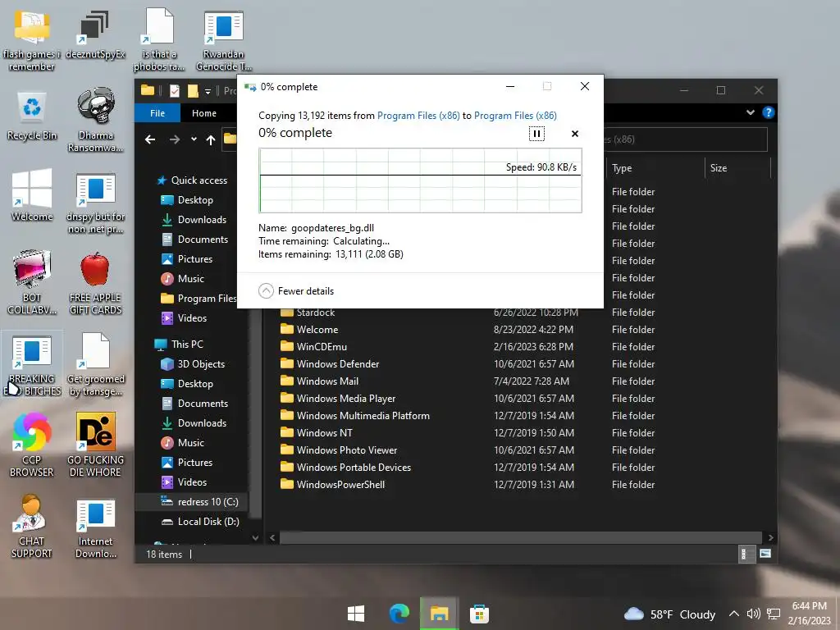Image resolution: width=840 pixels, height=630 pixels.
Task: Select the Windows Defender folder
Action: click(330, 363)
